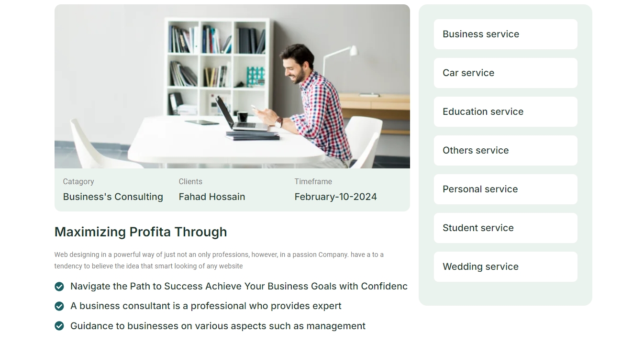The width and height of the screenshot is (644, 344).
Task: Open Education service category
Action: tap(505, 111)
